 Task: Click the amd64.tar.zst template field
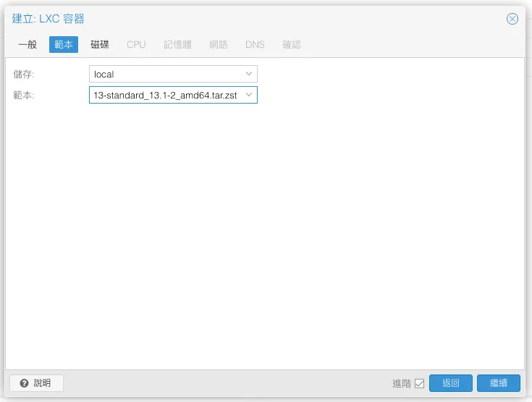coord(165,95)
